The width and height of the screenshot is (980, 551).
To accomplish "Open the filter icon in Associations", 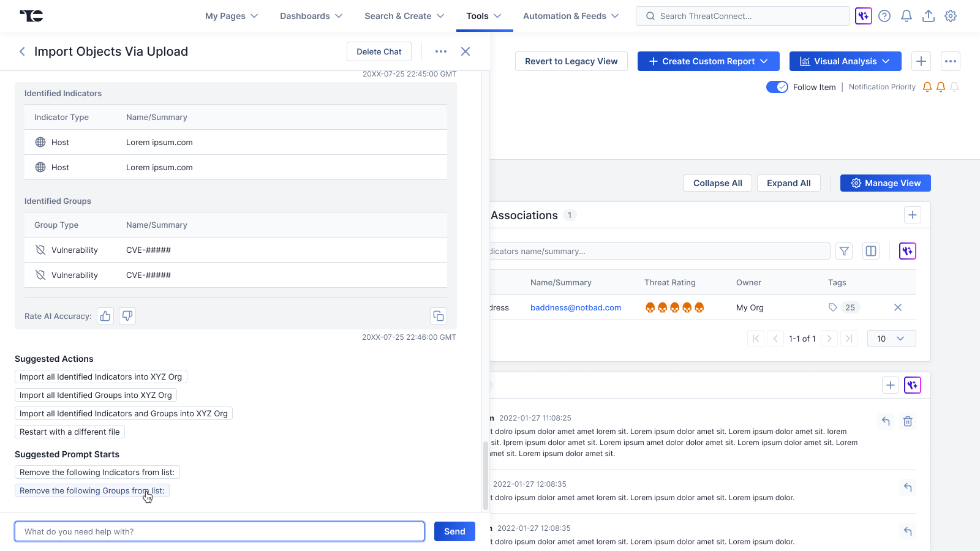I will (x=844, y=251).
